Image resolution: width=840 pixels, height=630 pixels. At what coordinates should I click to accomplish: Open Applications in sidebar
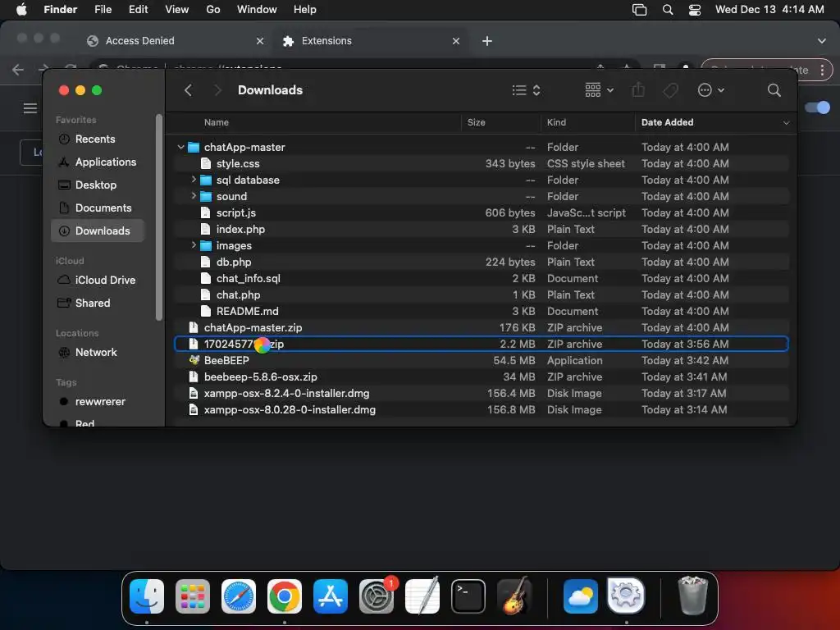click(98, 162)
